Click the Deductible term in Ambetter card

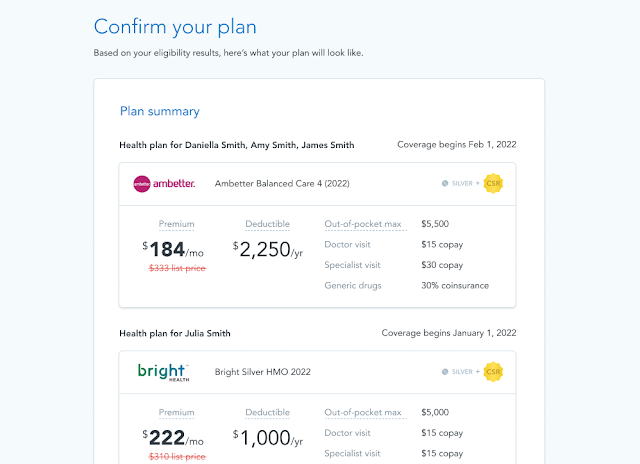click(266, 224)
